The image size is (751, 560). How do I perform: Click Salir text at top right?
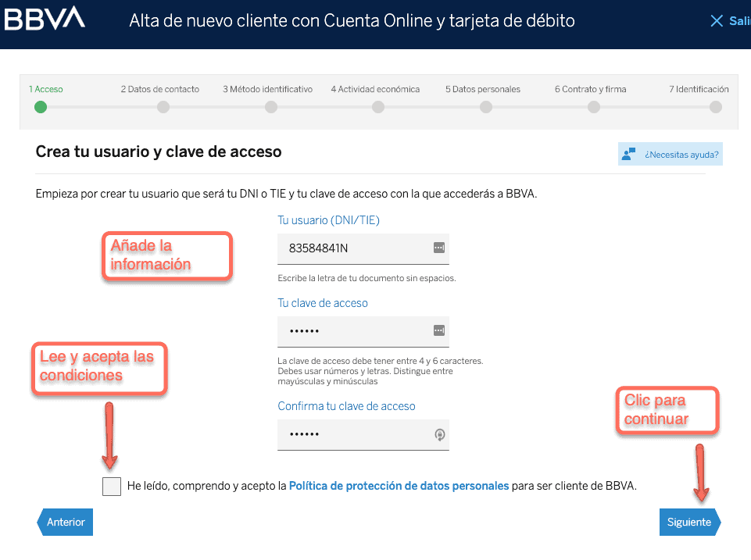coord(739,21)
